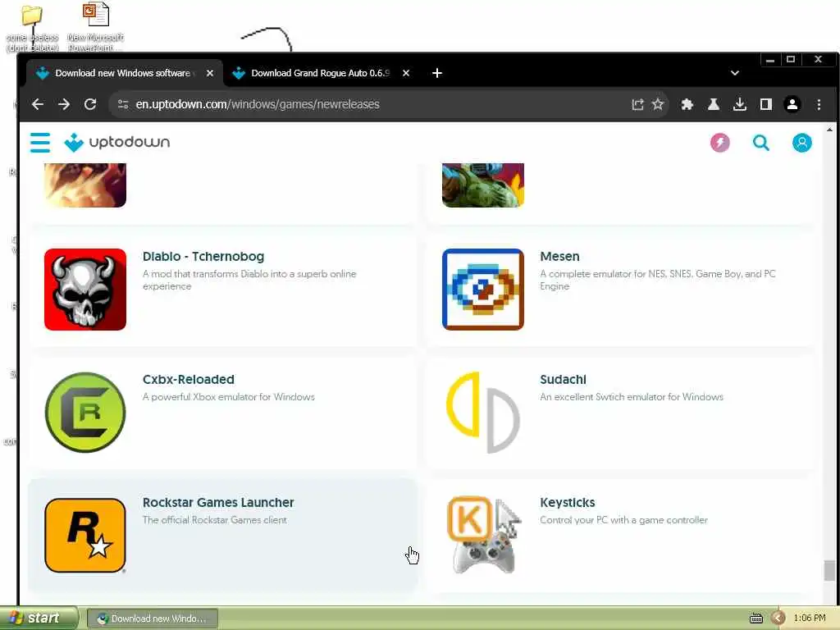Open Chrome Labs flask icon
Image resolution: width=840 pixels, height=630 pixels.
[713, 104]
